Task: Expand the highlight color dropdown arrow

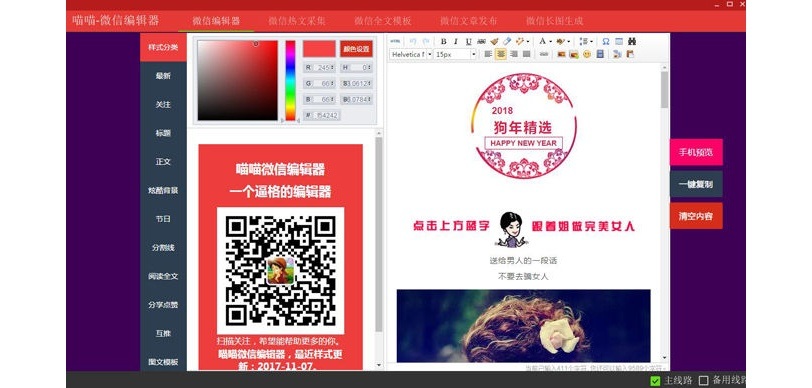Action: click(569, 41)
